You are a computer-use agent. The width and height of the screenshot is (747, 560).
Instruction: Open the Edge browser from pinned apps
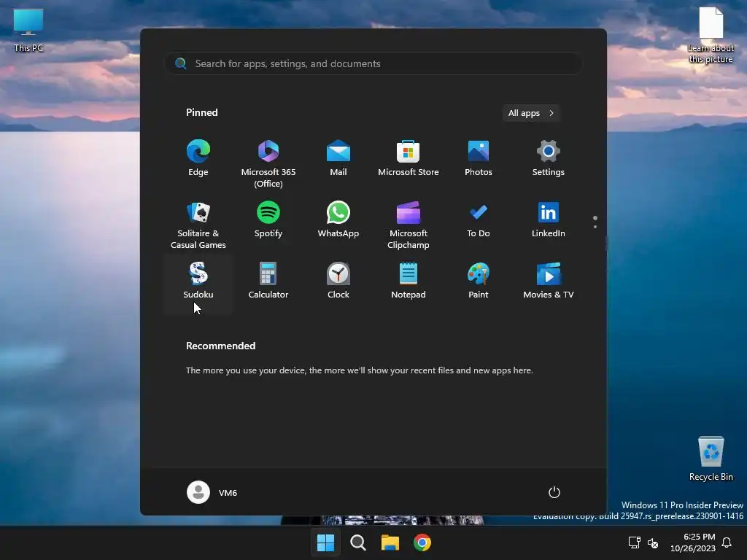(x=198, y=159)
